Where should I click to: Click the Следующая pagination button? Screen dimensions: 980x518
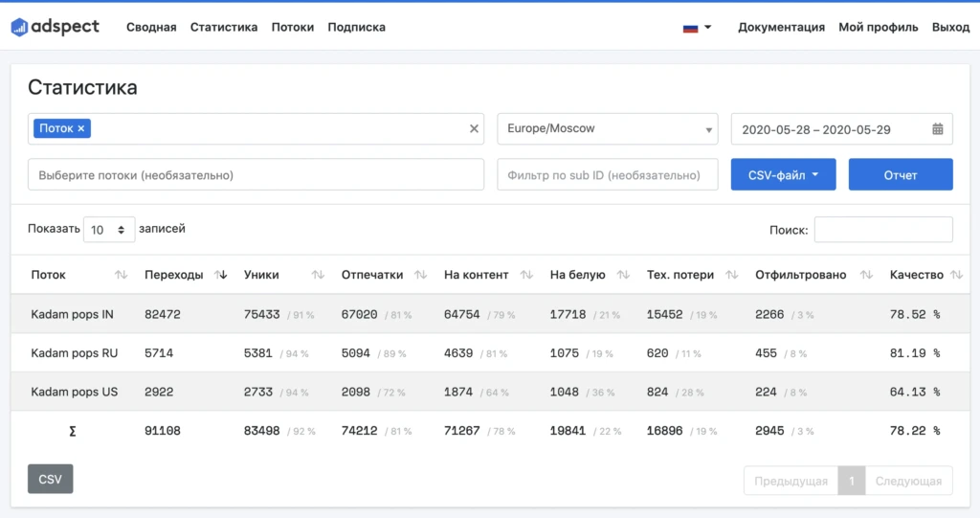(909, 481)
